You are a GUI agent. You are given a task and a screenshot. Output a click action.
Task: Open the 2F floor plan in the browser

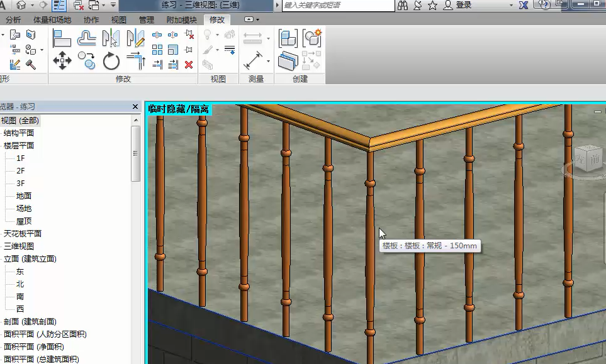click(x=21, y=171)
